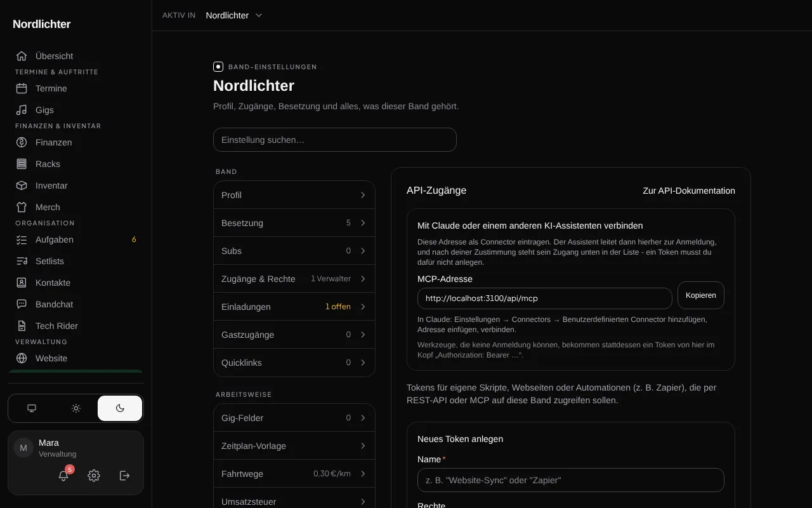Viewport: 812px width, 508px height.
Task: Open the Besetzung row showing 5
Action: click(x=294, y=223)
